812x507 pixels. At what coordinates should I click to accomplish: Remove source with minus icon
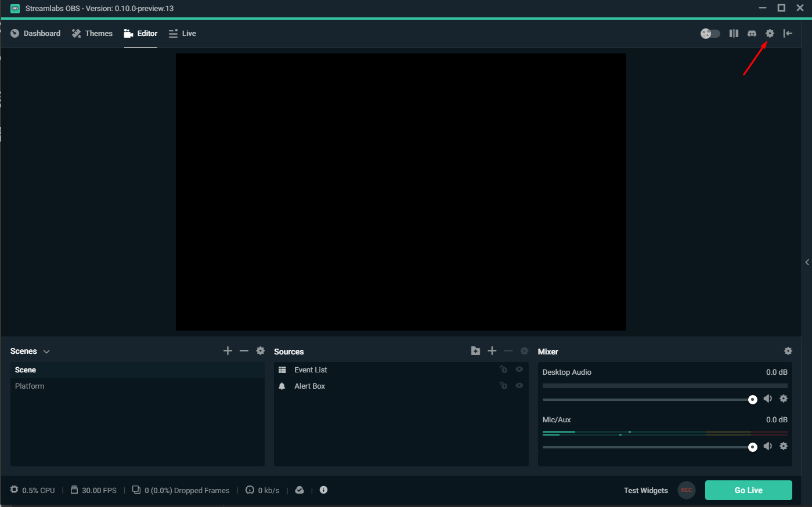point(508,350)
